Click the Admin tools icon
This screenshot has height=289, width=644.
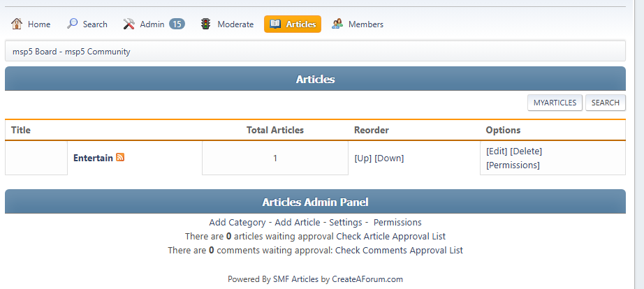pos(129,24)
